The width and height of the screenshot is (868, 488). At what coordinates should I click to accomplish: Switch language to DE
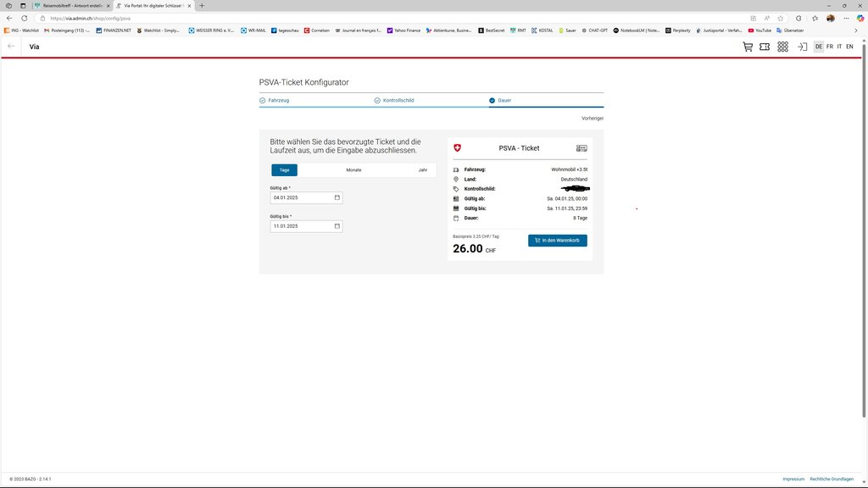[819, 47]
